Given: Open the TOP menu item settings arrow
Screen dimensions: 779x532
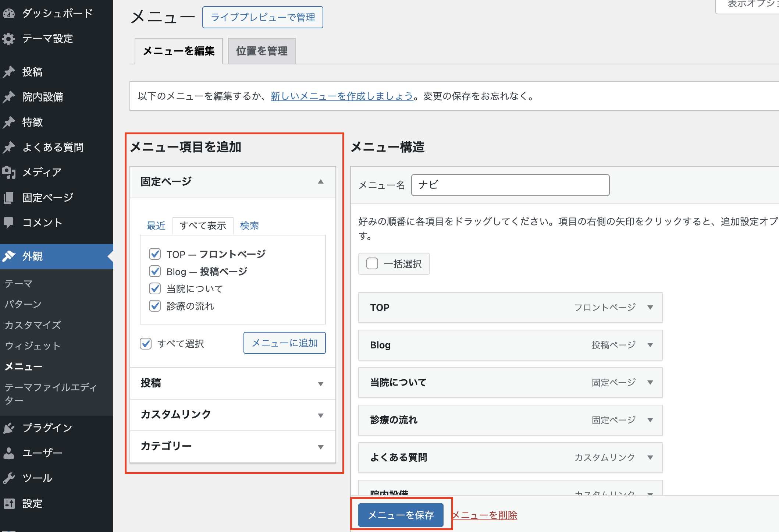Looking at the screenshot, I should click(650, 308).
